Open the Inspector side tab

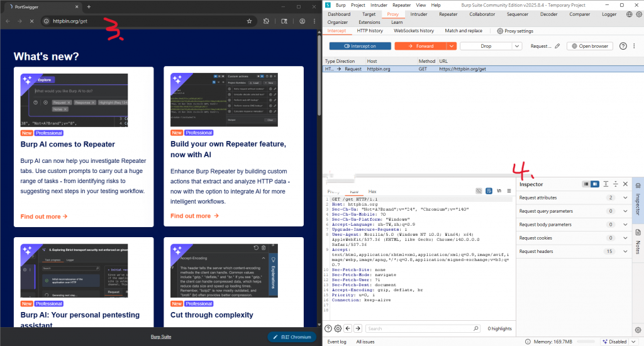pyautogui.click(x=638, y=199)
